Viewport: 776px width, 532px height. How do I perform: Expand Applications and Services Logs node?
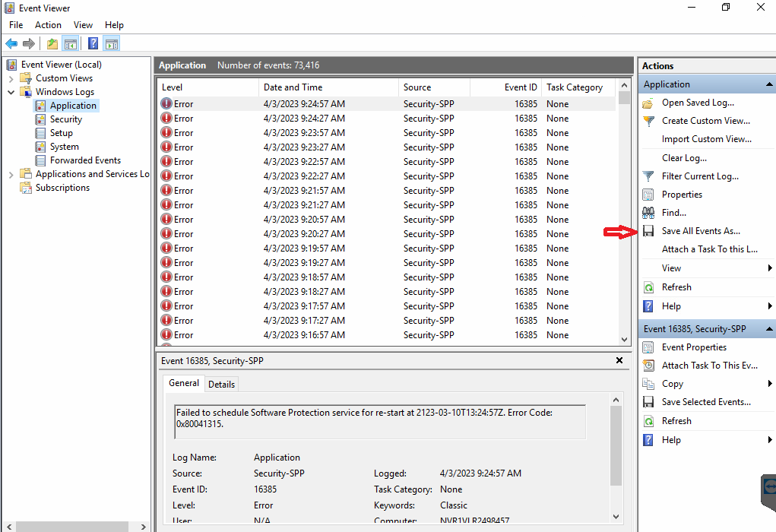[11, 174]
